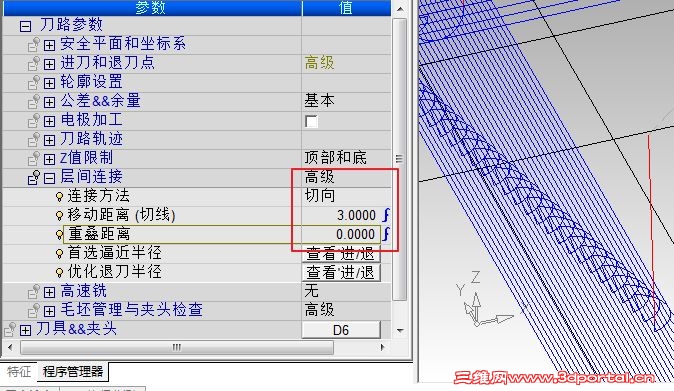Select the 连接方法 parameter label

point(99,196)
